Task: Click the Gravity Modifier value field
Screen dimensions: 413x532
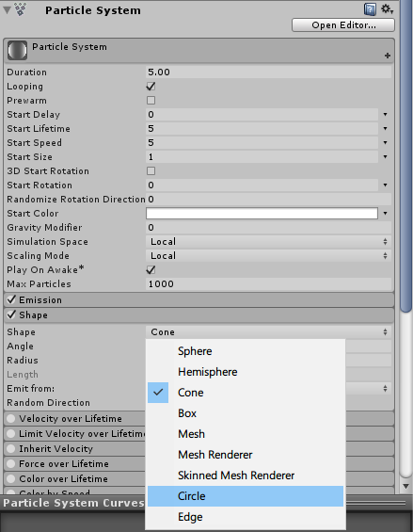Action: [268, 227]
